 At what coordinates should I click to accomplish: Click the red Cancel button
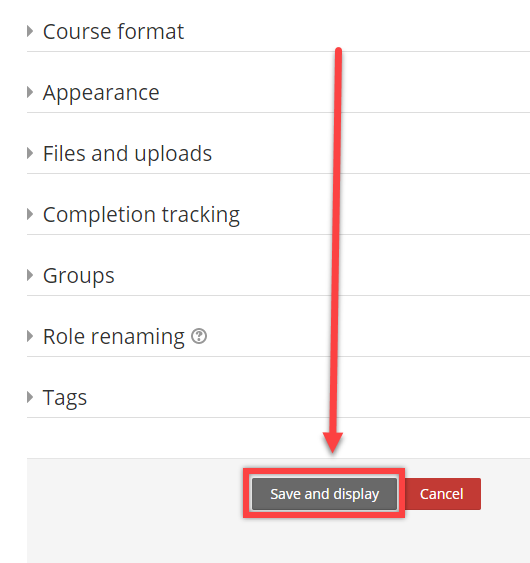tap(442, 494)
